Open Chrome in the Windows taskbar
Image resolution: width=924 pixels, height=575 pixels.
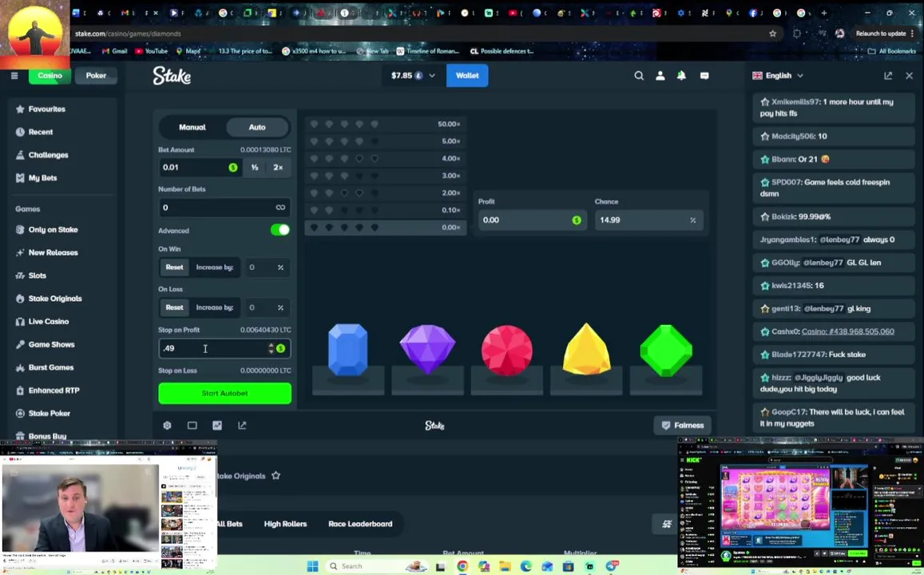[462, 566]
